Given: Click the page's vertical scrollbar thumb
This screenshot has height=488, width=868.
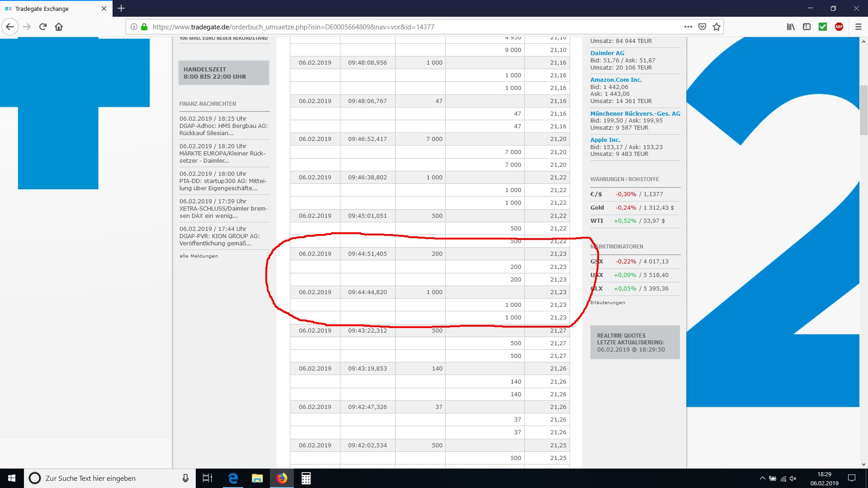Looking at the screenshot, I should [863, 110].
